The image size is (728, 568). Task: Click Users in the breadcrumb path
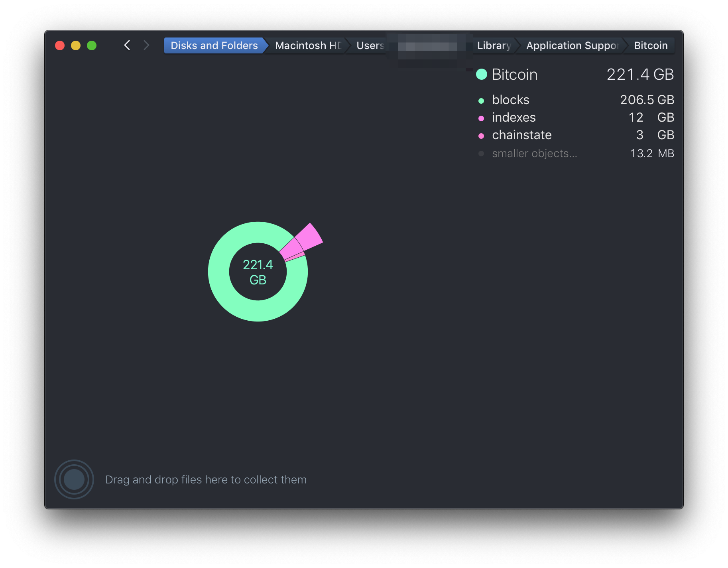tap(369, 45)
